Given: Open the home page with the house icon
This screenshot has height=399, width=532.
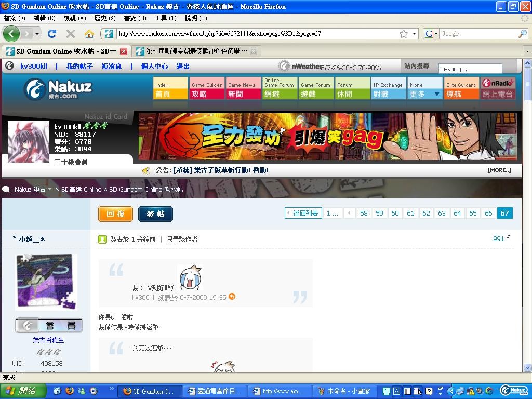Looking at the screenshot, I should tap(89, 34).
